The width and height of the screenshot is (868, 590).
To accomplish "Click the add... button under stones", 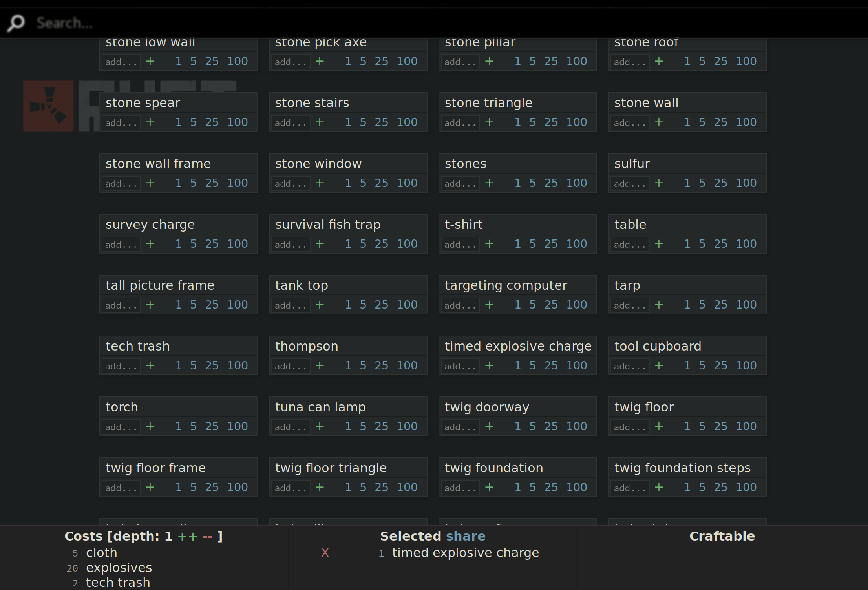I will pos(460,183).
